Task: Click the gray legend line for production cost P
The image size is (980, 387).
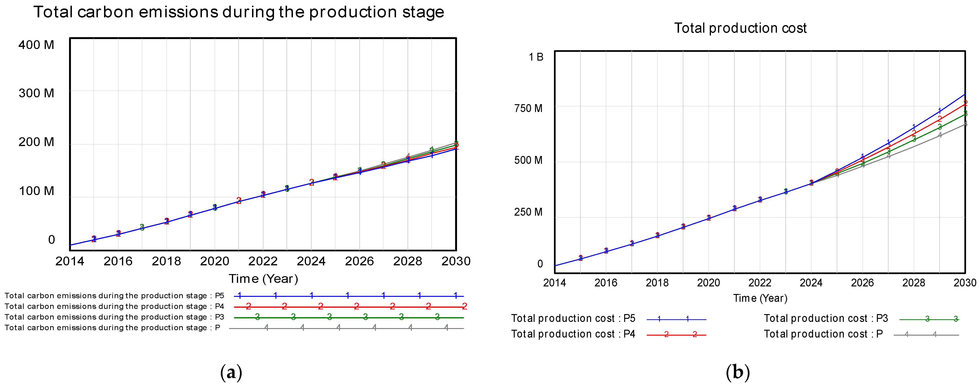Action: click(926, 335)
